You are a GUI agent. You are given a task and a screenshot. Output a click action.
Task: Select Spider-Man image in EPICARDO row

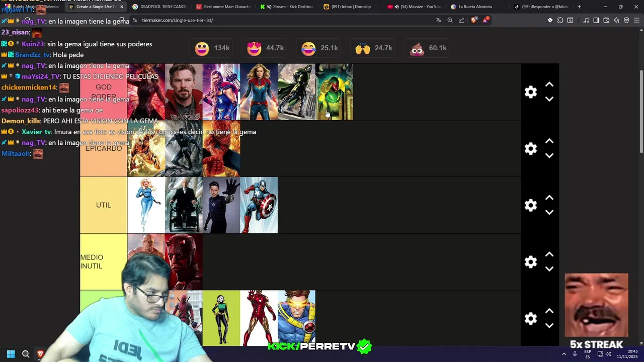click(x=221, y=149)
